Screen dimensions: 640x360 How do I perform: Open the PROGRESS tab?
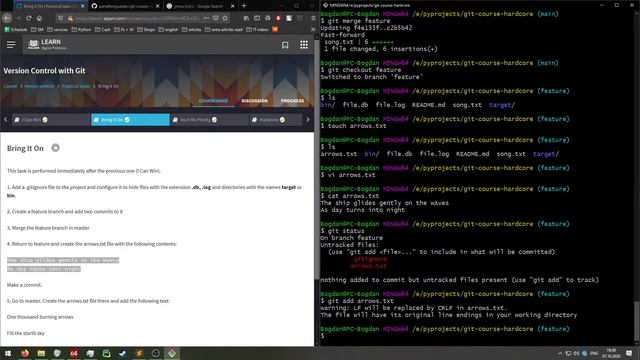[292, 100]
